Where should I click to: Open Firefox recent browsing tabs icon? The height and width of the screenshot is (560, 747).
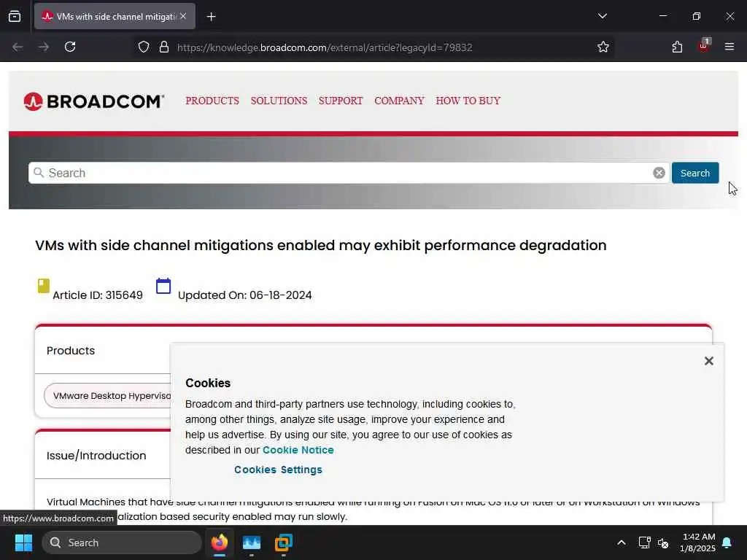coord(15,16)
